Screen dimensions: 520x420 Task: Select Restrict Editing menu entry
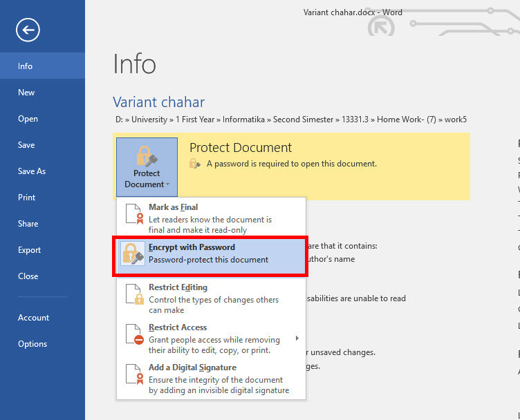click(x=211, y=298)
